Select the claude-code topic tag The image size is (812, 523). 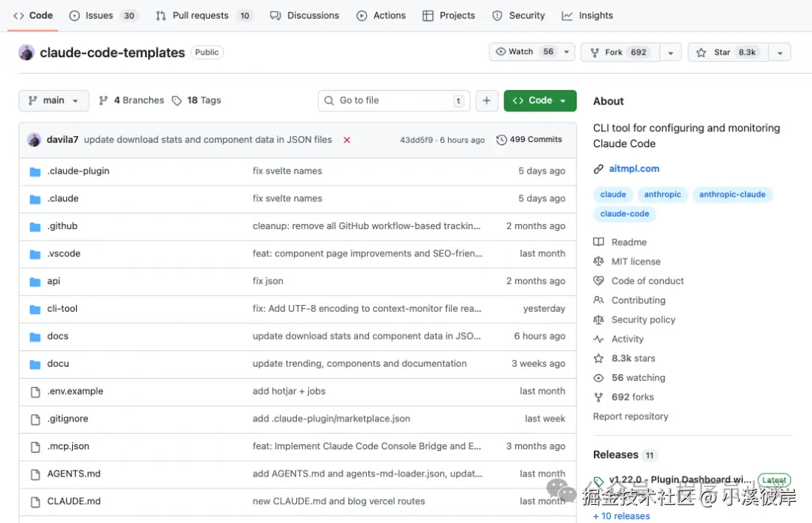click(x=625, y=213)
